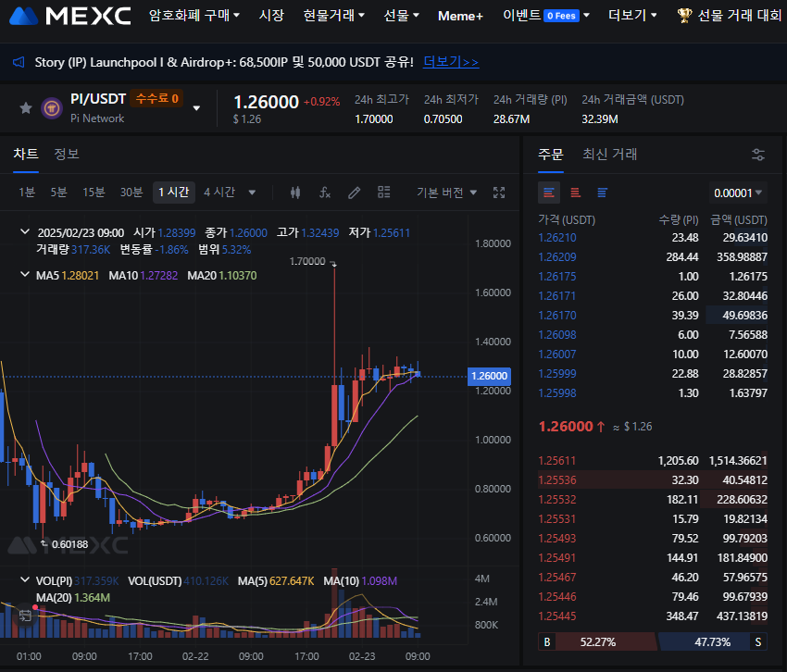This screenshot has height=672, width=787.
Task: Select the 1분 interval
Action: (x=27, y=193)
